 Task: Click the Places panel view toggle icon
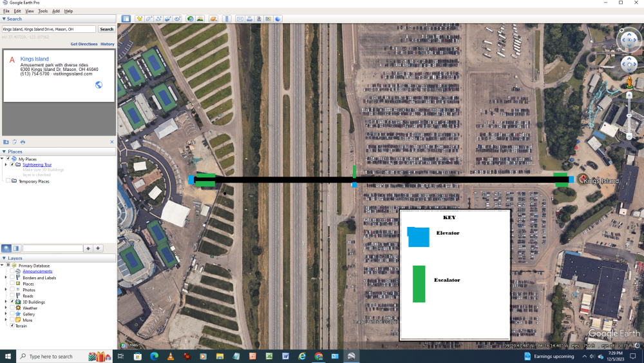(x=17, y=248)
